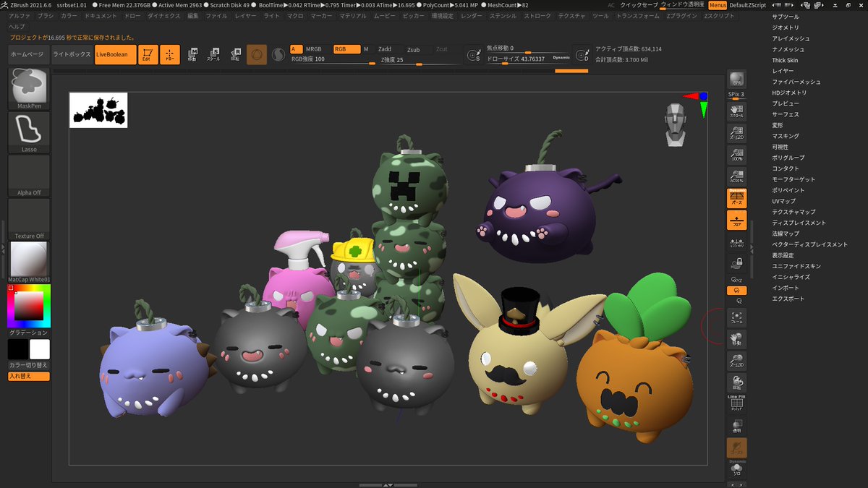Open the MaskPen brush selector
Screen dimensions: 868x488
29,89
